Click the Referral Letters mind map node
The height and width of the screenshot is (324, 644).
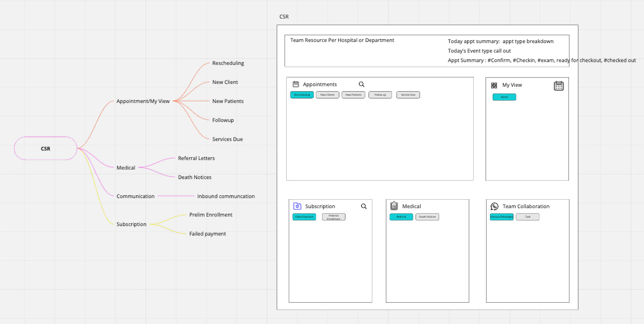point(196,158)
